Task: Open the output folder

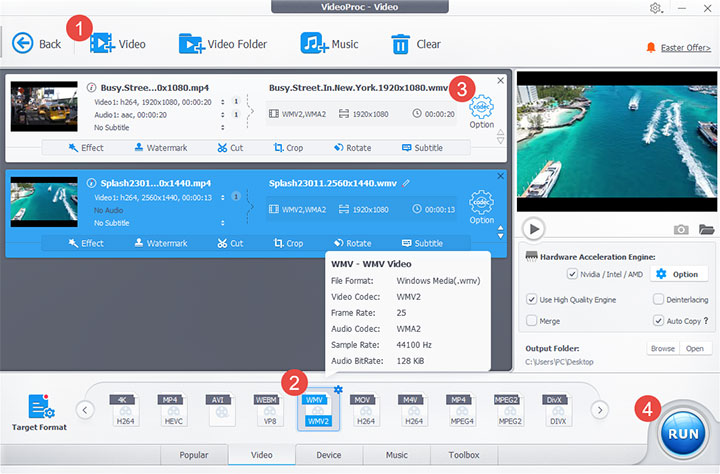Action: pos(695,349)
